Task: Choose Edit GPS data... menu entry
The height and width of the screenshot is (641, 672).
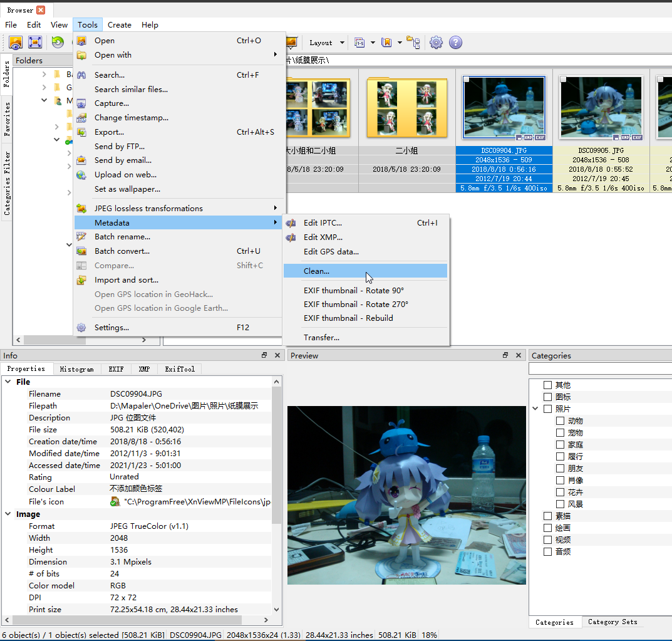Action: [331, 251]
